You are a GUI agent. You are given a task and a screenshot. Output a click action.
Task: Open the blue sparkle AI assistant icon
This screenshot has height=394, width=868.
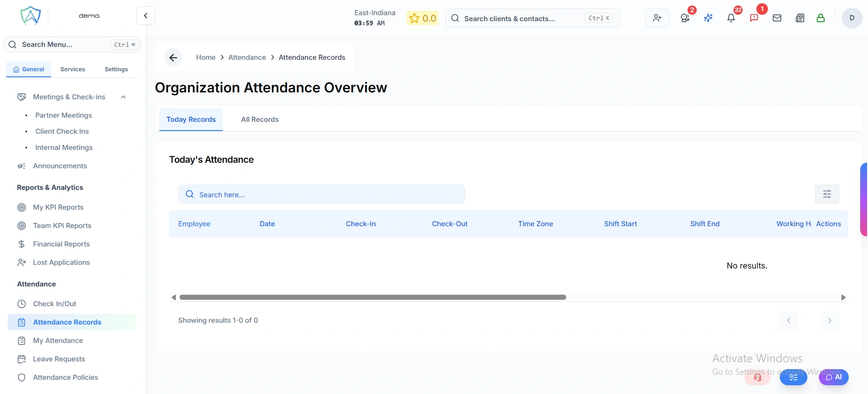coord(708,18)
